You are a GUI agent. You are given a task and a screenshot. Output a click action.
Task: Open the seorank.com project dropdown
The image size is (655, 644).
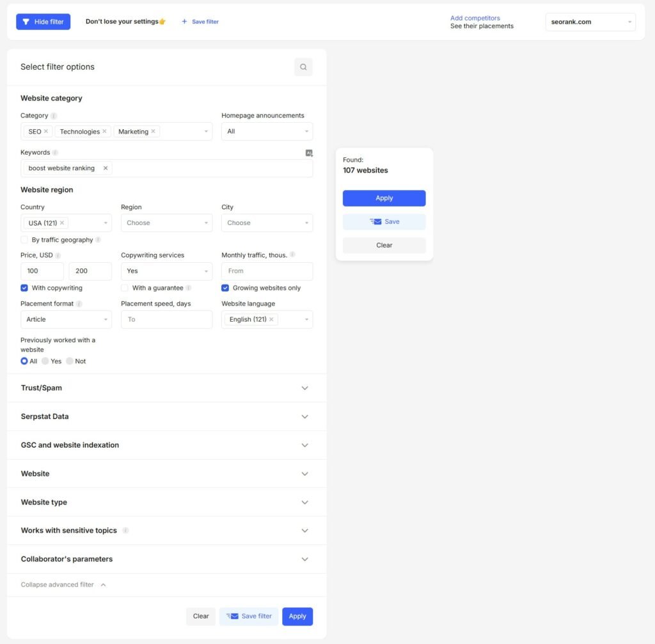click(x=590, y=22)
